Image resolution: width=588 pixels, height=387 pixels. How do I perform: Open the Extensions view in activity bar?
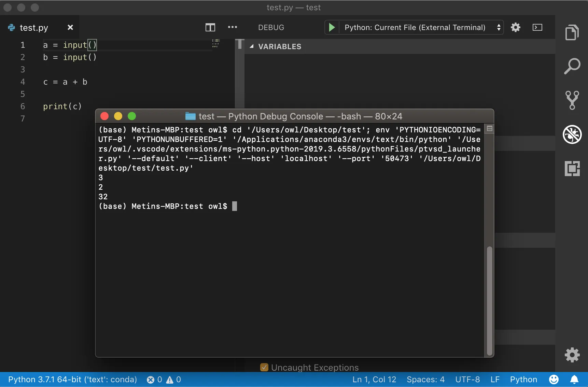click(x=572, y=168)
